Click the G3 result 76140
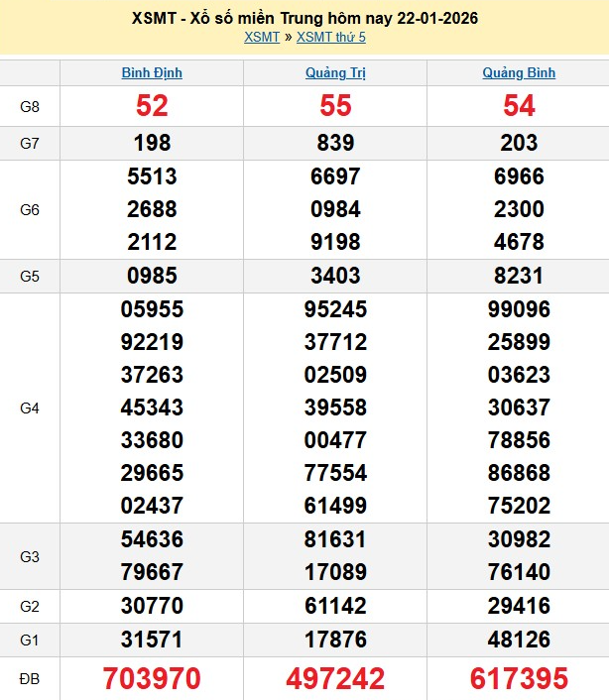Image resolution: width=609 pixels, height=700 pixels. click(519, 572)
